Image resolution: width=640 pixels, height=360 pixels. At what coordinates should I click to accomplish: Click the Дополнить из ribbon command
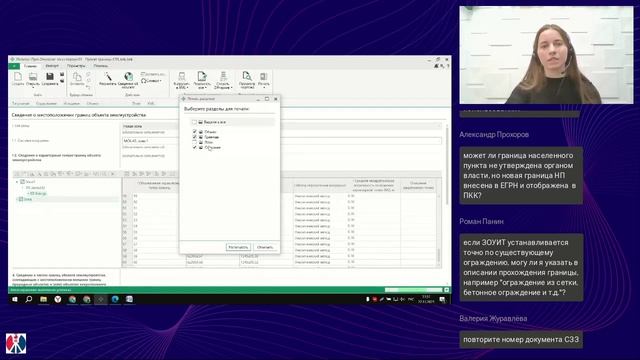point(153,74)
